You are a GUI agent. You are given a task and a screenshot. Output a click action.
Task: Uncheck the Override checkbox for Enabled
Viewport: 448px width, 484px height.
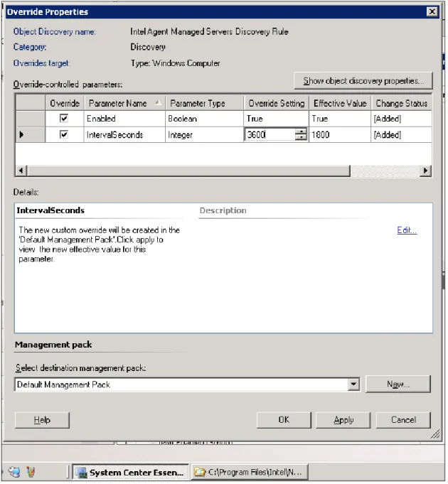[64, 118]
